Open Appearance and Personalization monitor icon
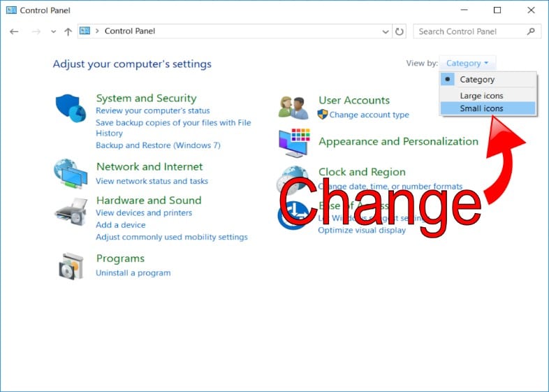The image size is (549, 392). (293, 143)
